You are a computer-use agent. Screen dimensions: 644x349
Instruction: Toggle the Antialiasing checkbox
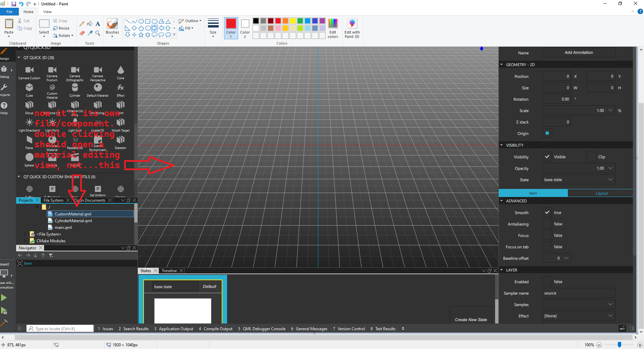click(x=547, y=224)
